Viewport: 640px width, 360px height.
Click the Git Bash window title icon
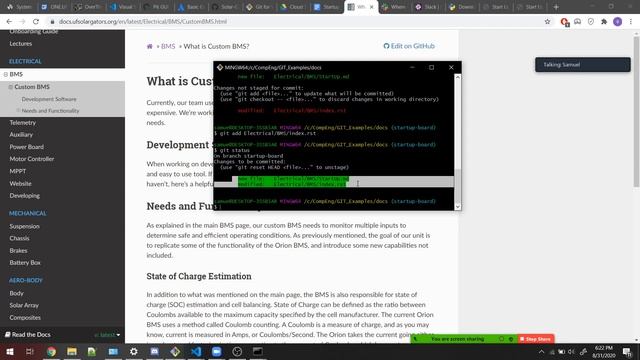220,67
